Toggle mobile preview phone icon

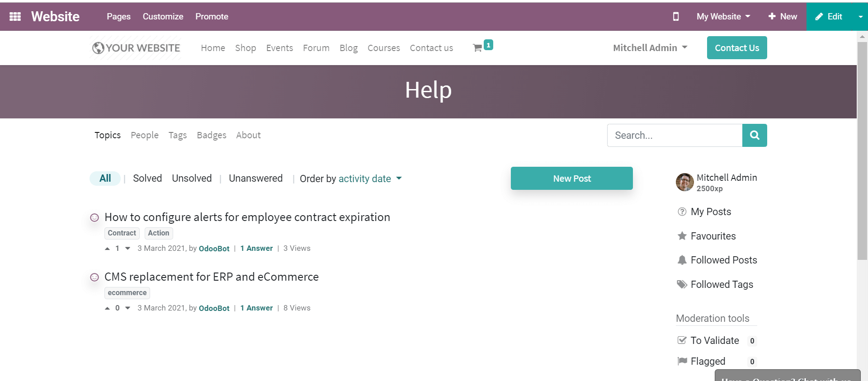click(676, 16)
